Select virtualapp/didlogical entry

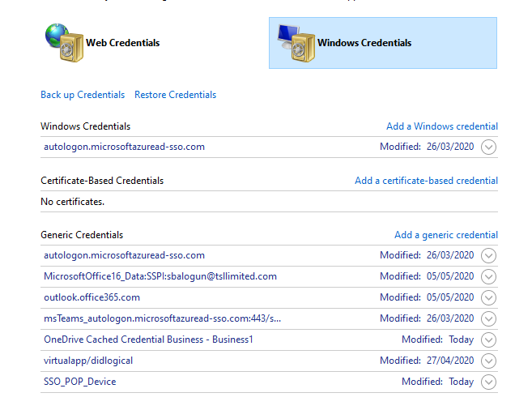[x=88, y=361]
